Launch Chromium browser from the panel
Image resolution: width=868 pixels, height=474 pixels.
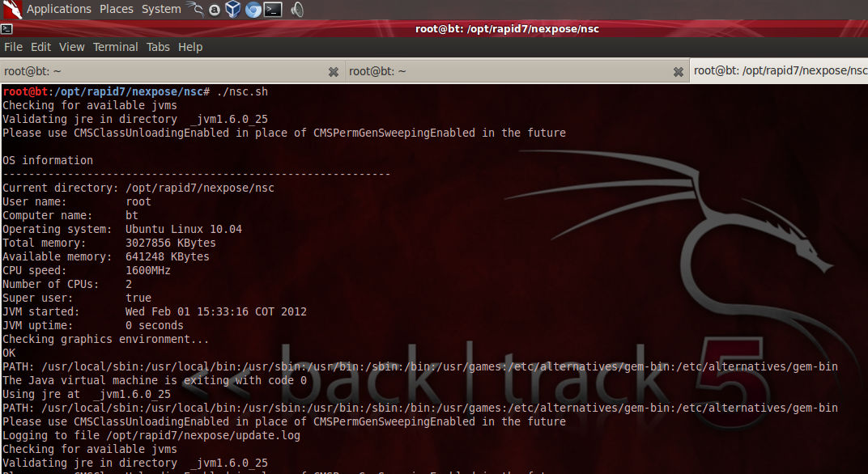(253, 10)
